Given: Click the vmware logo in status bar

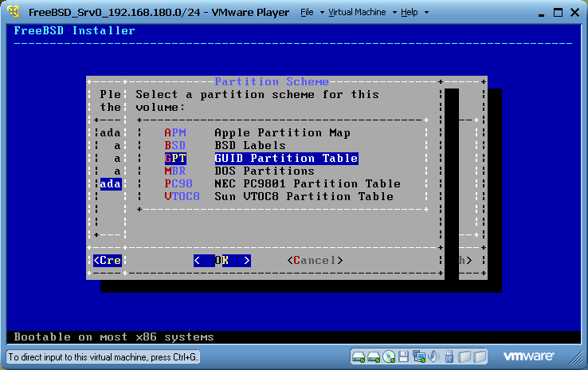Looking at the screenshot, I should pos(528,356).
